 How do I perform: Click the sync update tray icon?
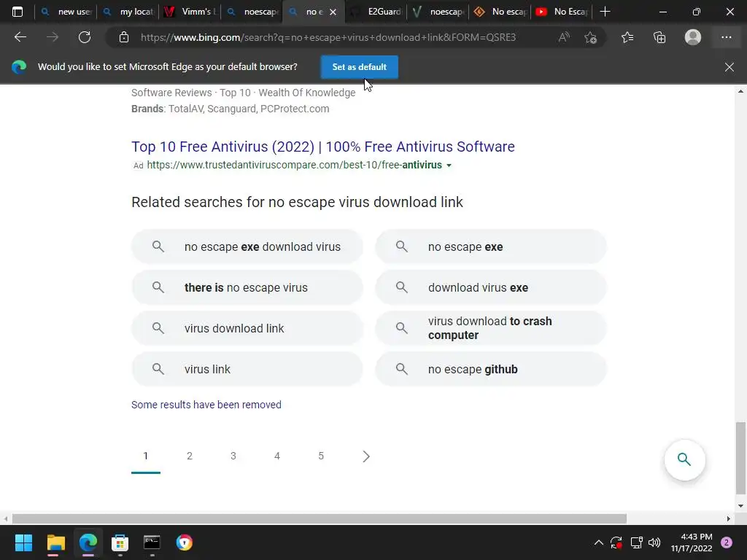coord(616,542)
